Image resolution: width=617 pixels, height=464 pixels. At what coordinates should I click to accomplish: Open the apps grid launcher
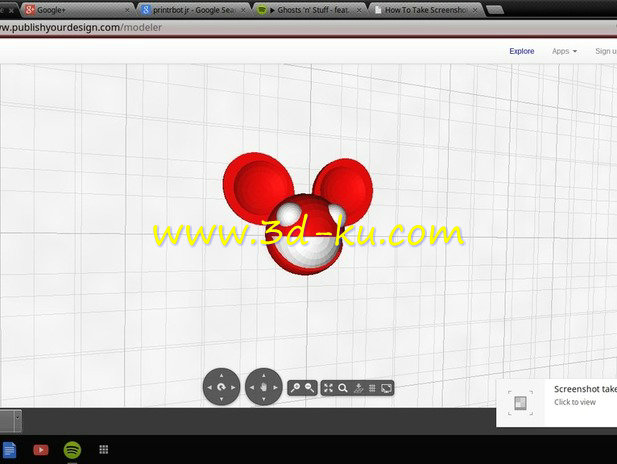tap(103, 449)
